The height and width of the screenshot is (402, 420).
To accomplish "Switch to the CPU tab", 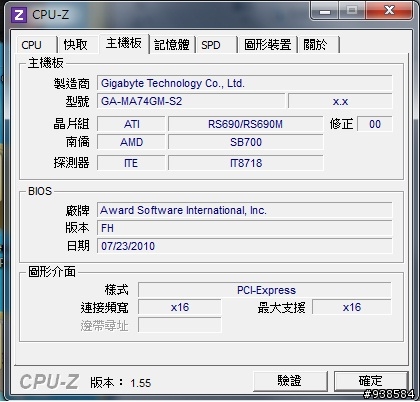I will (x=36, y=44).
